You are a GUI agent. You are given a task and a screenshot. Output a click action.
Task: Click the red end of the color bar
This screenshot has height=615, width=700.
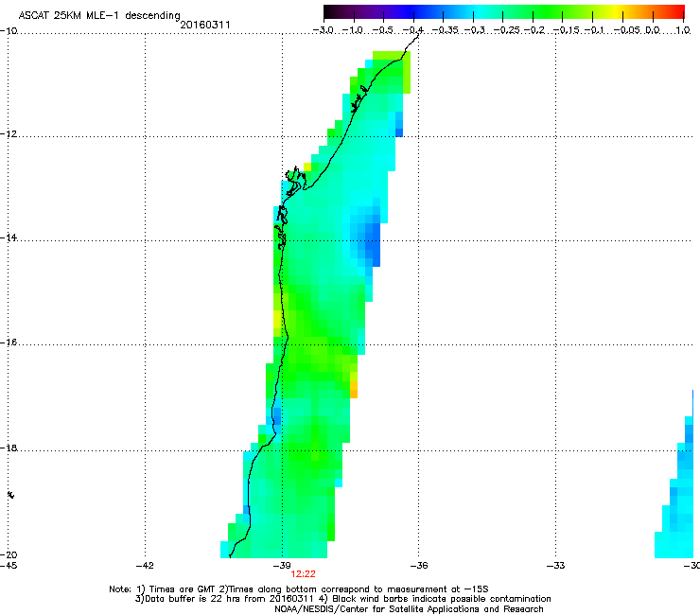pyautogui.click(x=678, y=11)
